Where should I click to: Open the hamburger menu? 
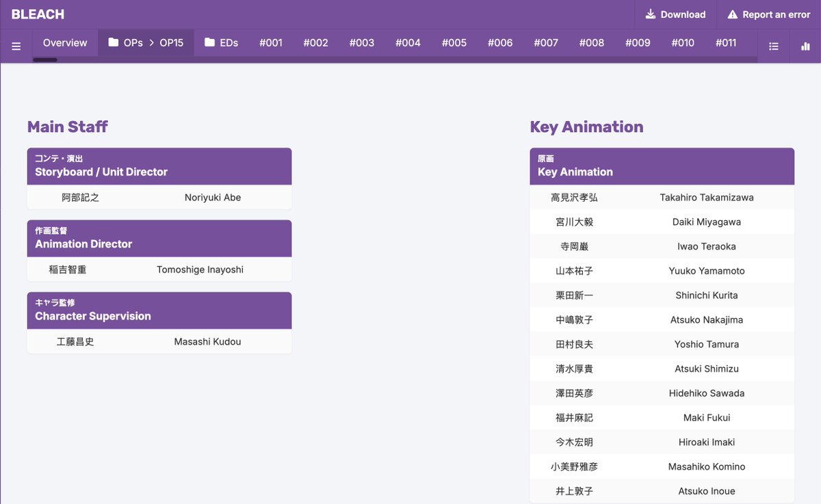16,46
